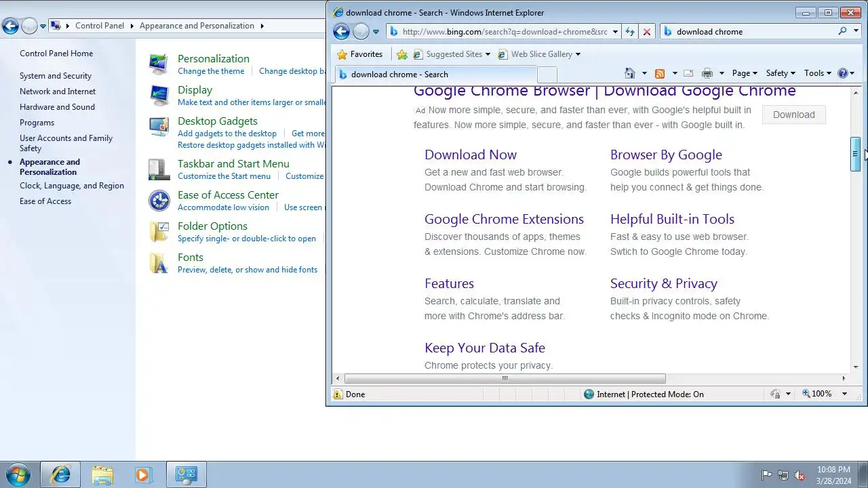Click 'Change the theme' under Personalization
This screenshot has height=488, width=868.
point(211,71)
